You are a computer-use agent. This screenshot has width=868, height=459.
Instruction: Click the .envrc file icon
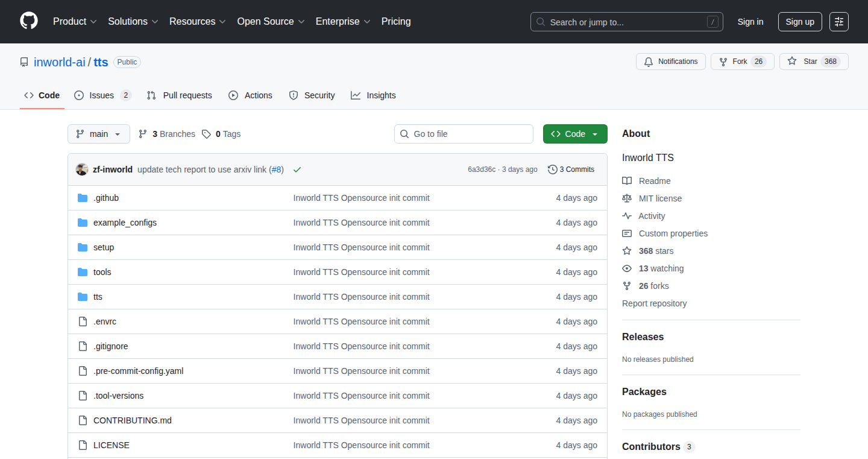83,321
